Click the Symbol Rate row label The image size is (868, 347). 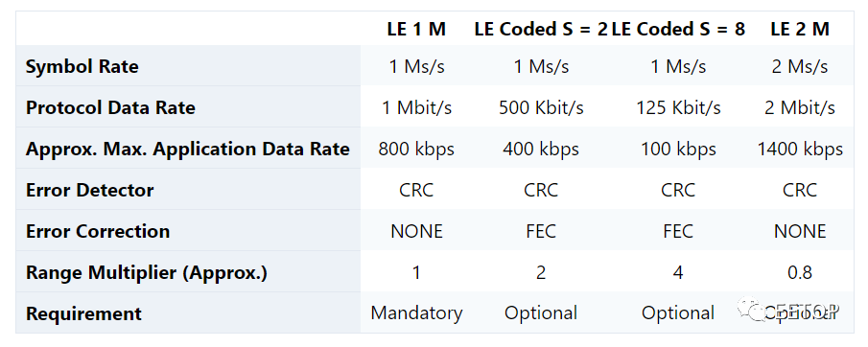click(x=82, y=66)
